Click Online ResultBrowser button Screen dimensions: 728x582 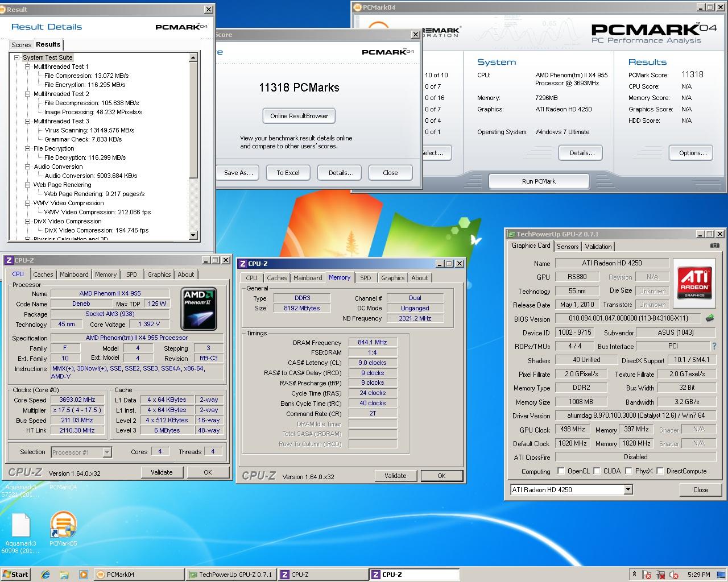coord(299,116)
